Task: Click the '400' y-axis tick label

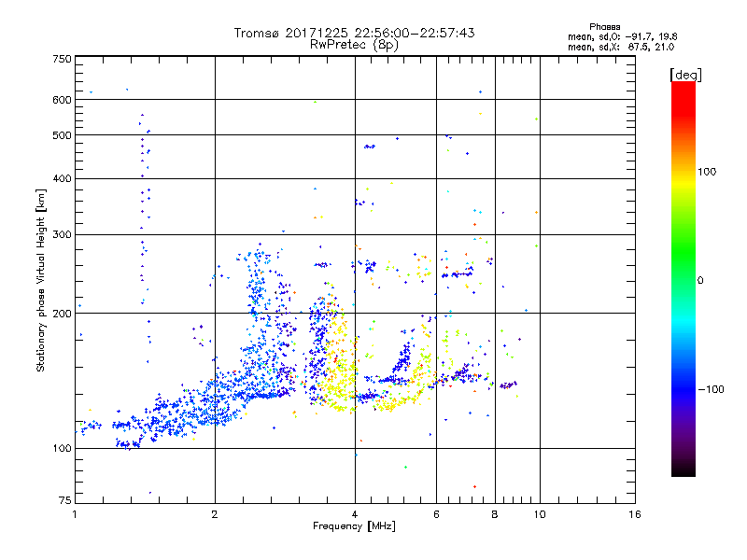Action: point(62,179)
